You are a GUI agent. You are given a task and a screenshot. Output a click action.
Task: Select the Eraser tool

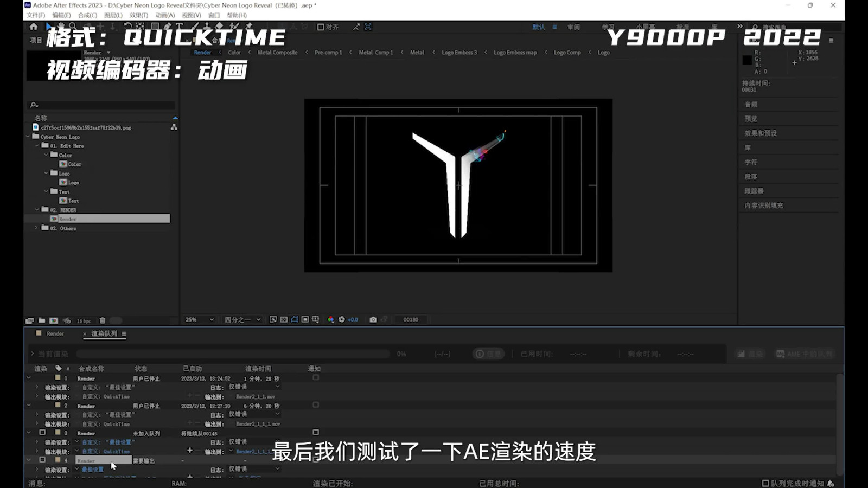pyautogui.click(x=219, y=27)
